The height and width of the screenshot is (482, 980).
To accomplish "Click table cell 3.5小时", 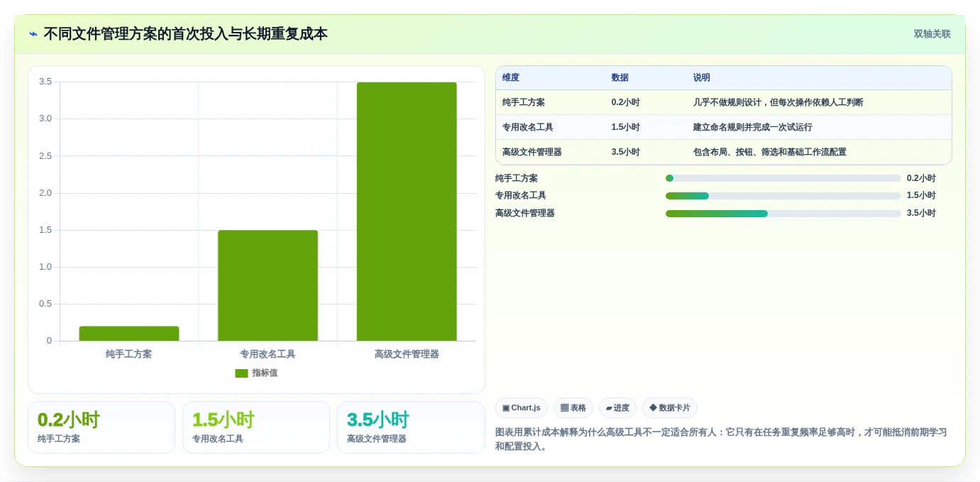I will tap(626, 152).
